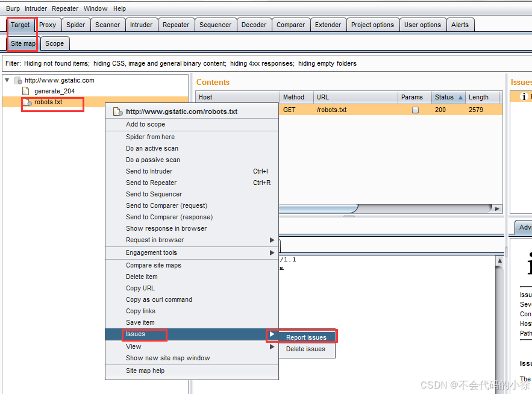Collapse the www.gstatic.com tree node

[6, 80]
